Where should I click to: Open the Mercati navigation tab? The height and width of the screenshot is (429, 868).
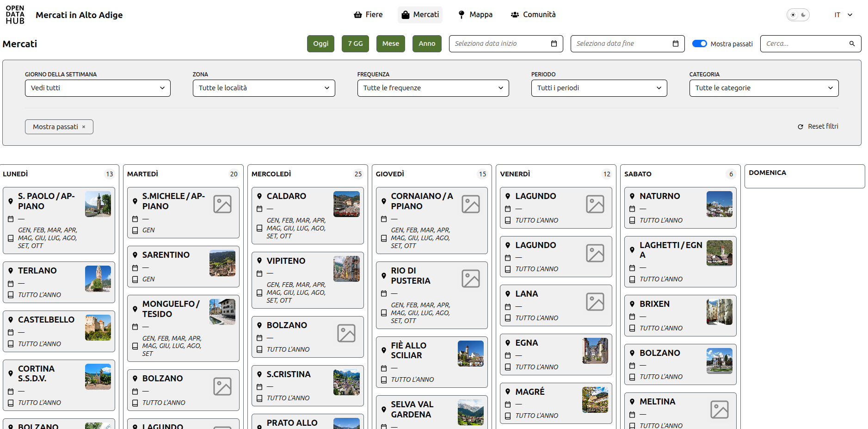click(420, 15)
